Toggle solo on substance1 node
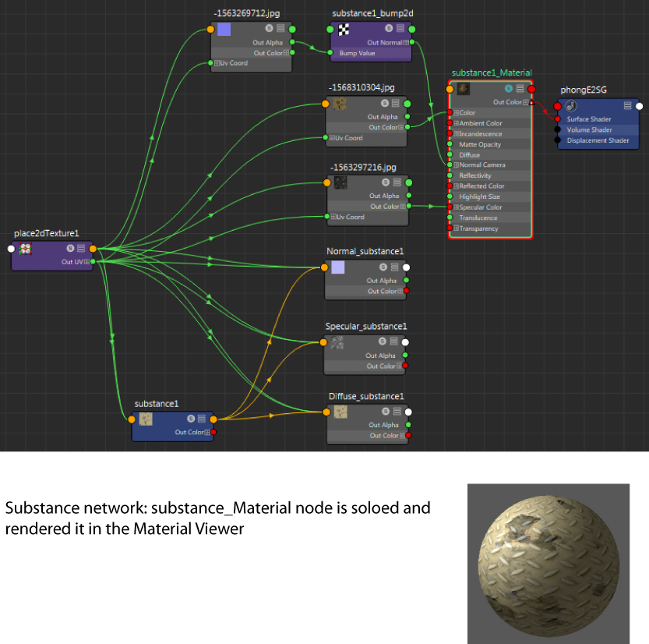This screenshot has height=644, width=649. 191,419
